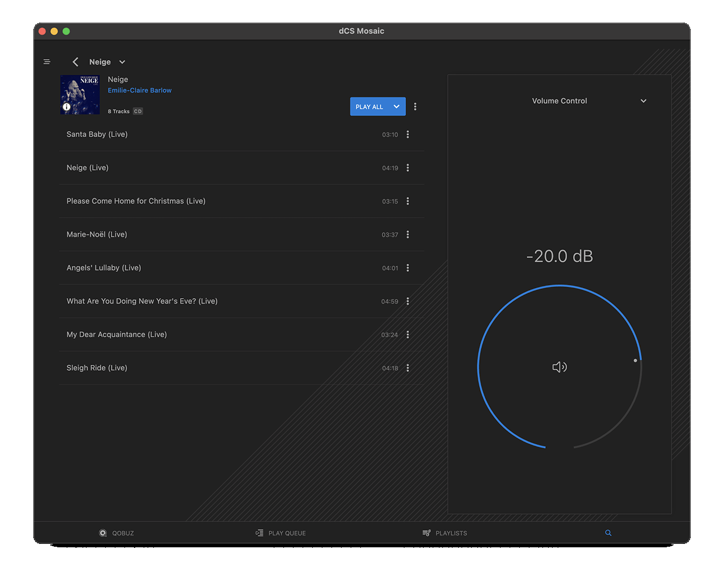Click the album info icon on cover
This screenshot has height=588, width=724.
[x=67, y=107]
